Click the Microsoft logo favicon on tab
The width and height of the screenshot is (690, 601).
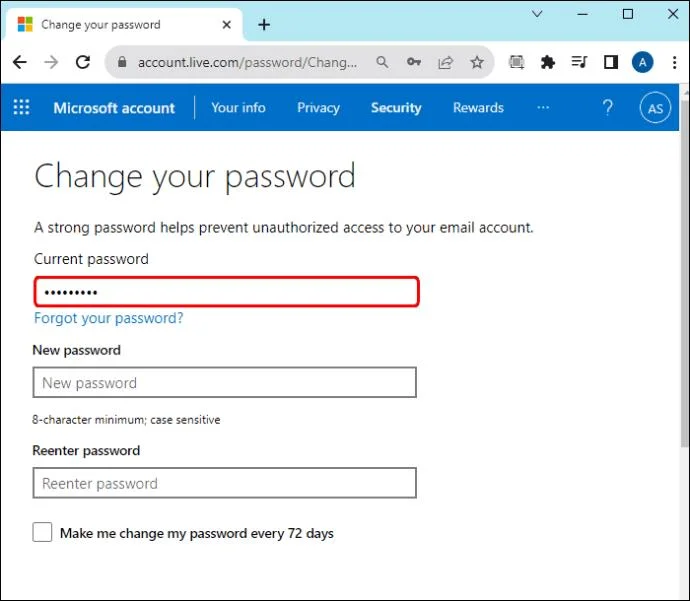(25, 24)
